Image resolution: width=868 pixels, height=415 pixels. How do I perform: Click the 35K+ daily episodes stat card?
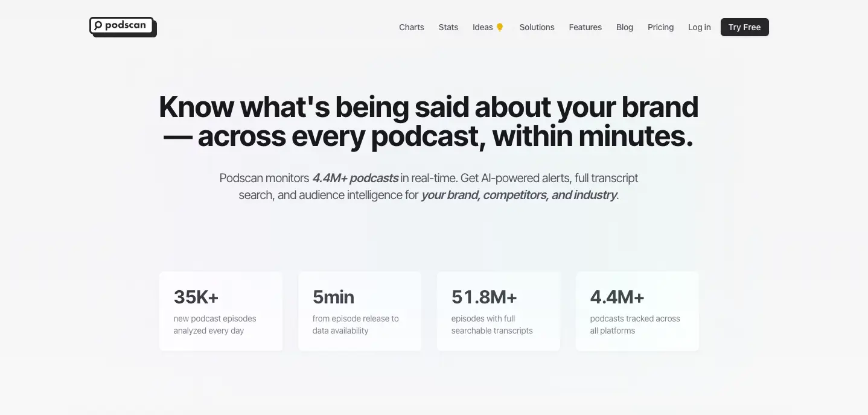coord(220,311)
